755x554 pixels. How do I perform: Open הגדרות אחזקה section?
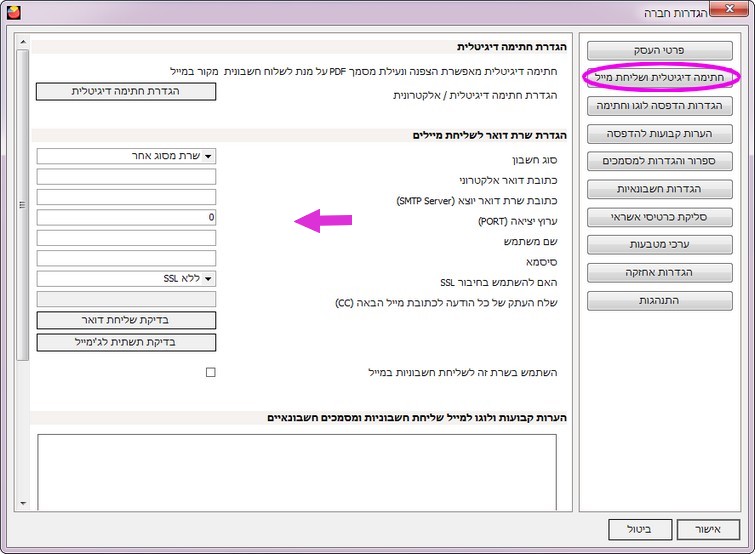pyautogui.click(x=660, y=272)
